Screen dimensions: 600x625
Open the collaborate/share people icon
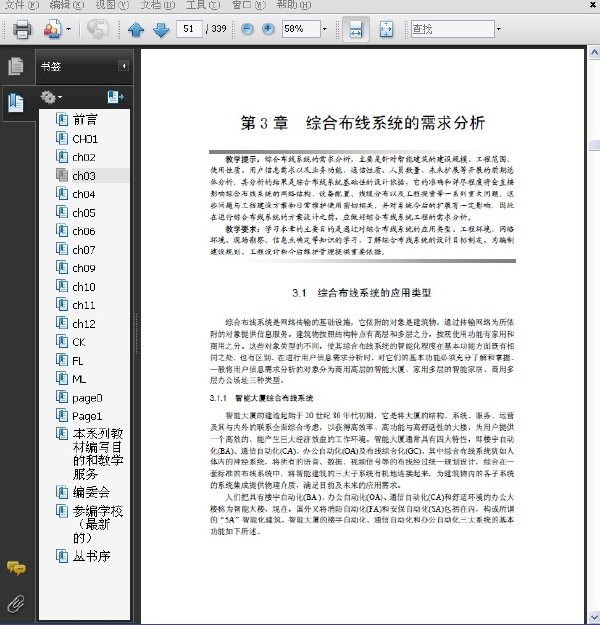[52, 29]
